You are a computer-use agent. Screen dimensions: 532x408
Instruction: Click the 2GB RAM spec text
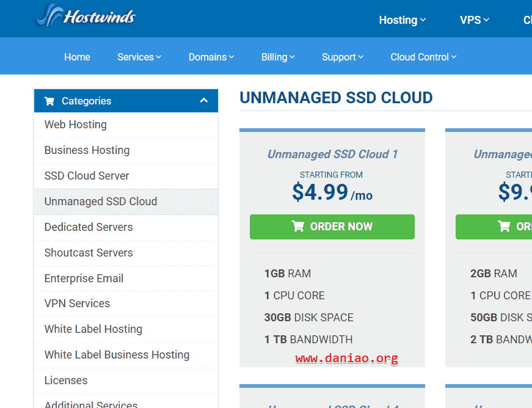[494, 274]
